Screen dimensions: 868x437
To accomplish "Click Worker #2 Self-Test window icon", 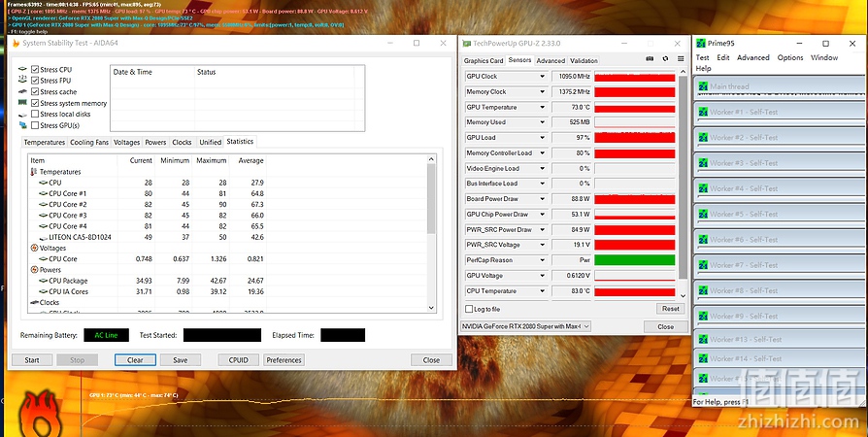I will [703, 137].
